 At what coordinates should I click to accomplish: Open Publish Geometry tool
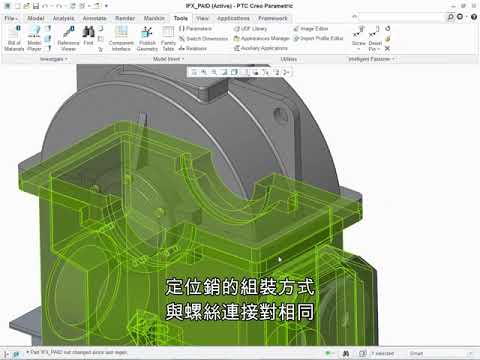pos(147,38)
